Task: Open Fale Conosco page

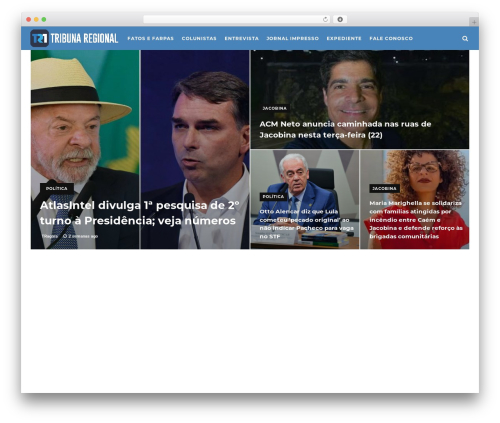Action: coord(391,38)
